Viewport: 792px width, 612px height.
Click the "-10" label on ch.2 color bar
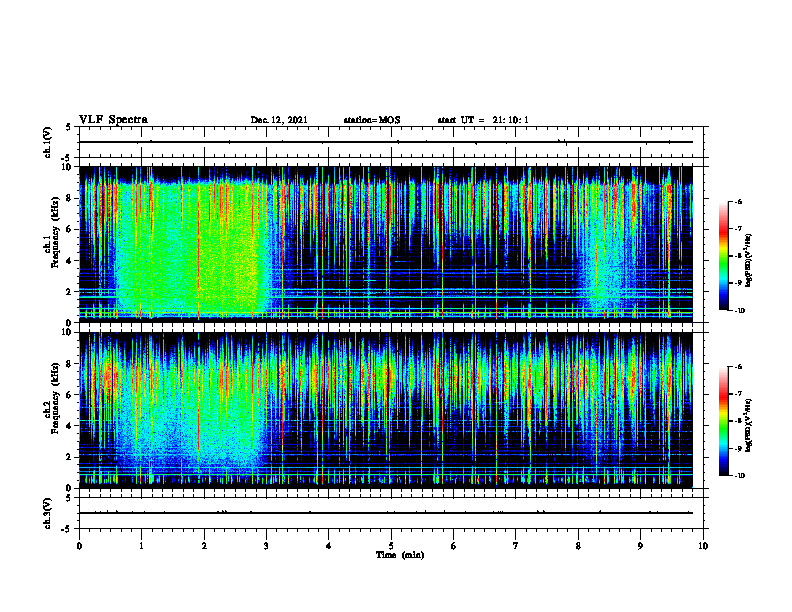click(739, 476)
